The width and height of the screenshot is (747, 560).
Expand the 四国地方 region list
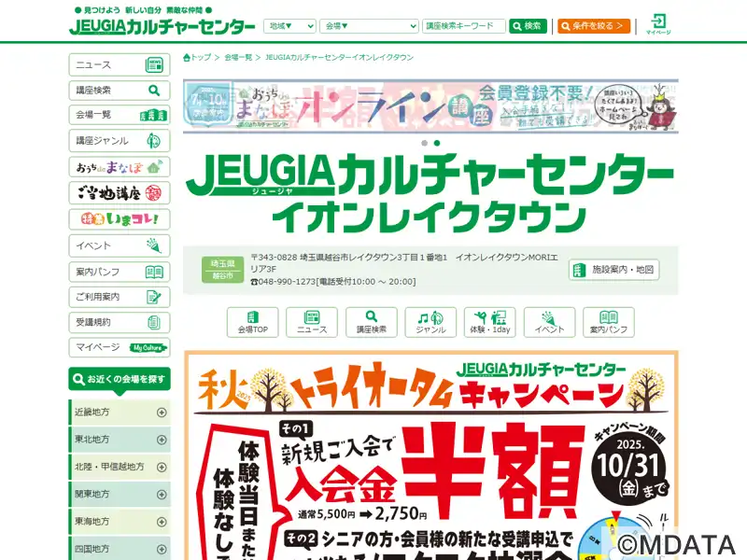tap(120, 549)
